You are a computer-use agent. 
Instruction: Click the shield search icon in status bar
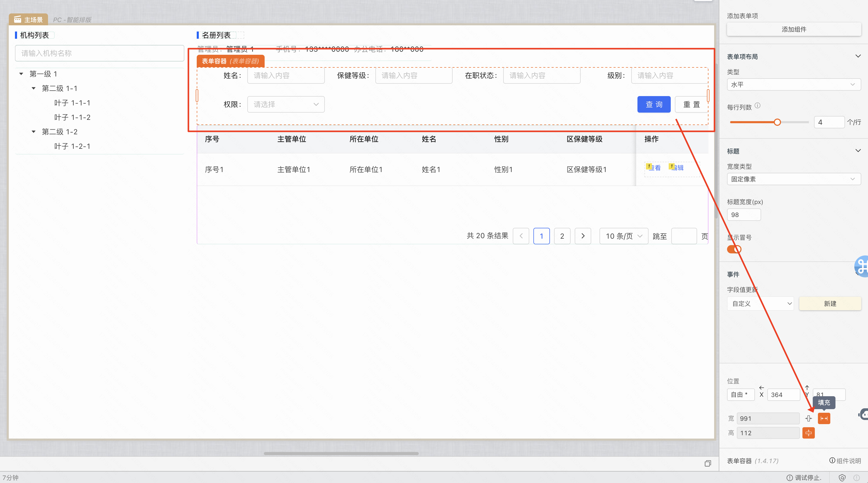(842, 478)
